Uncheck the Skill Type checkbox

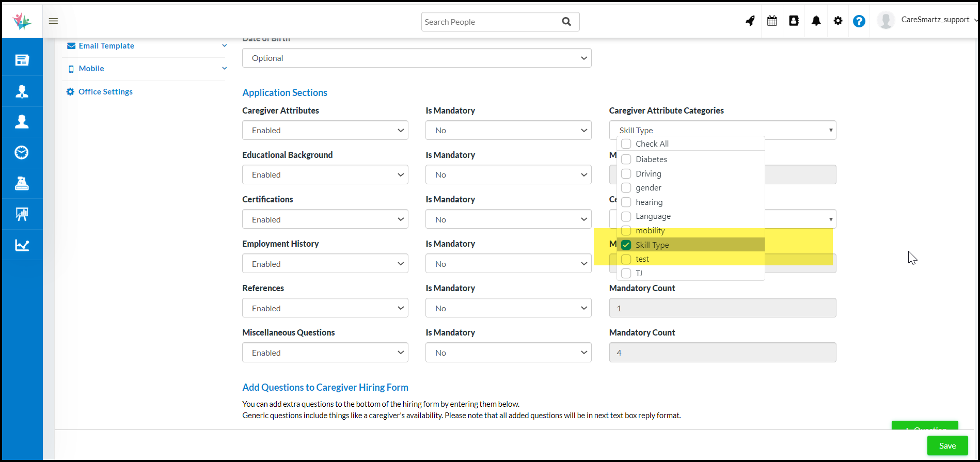(x=626, y=245)
